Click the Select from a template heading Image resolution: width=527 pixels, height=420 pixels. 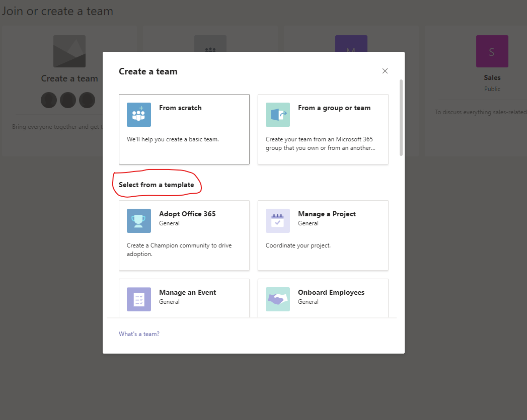156,185
